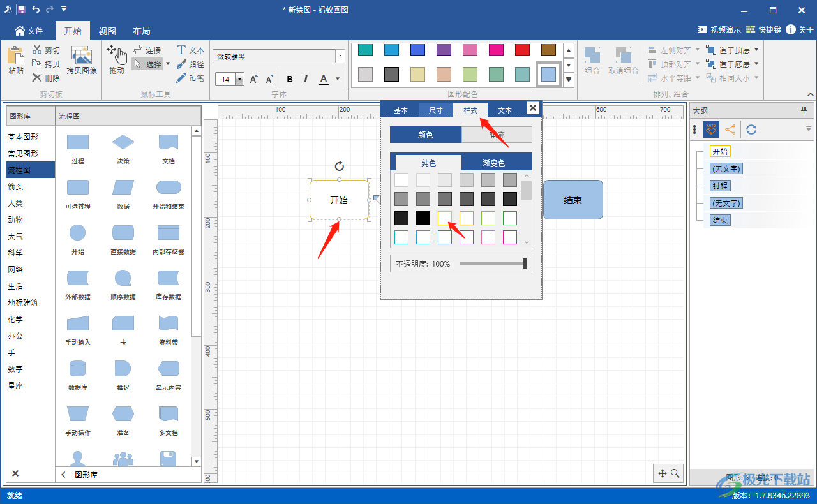This screenshot has height=504, width=817.
Task: Pick the yellow outlined swatch in the popup
Action: coord(445,218)
